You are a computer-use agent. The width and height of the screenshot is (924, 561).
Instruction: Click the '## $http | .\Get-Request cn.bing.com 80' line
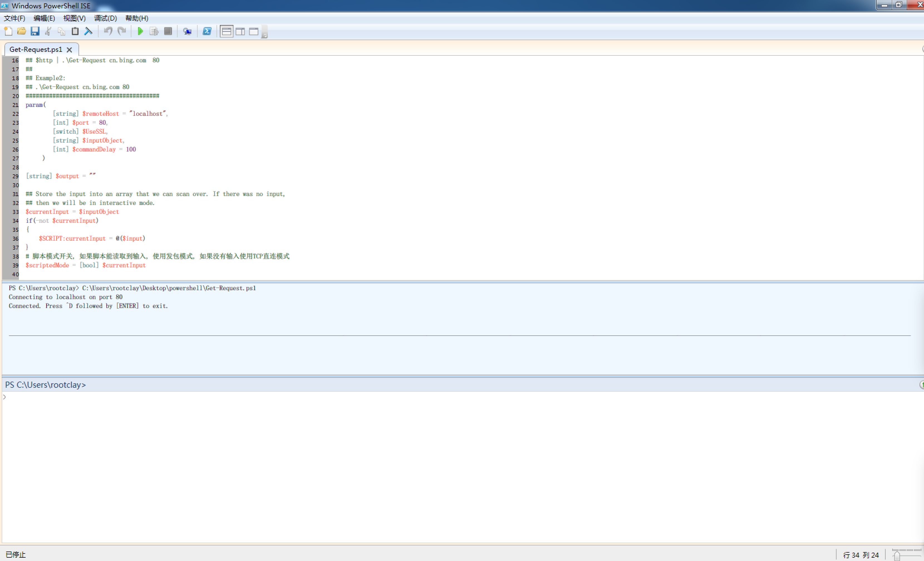coord(92,60)
